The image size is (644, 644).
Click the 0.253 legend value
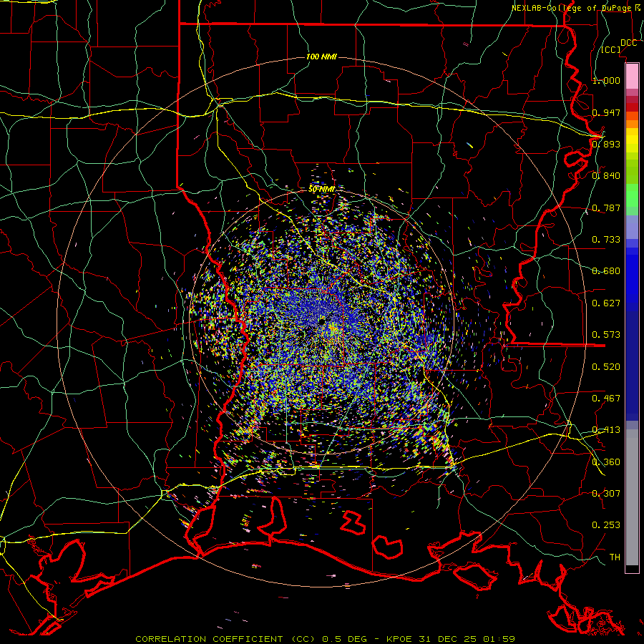click(606, 525)
